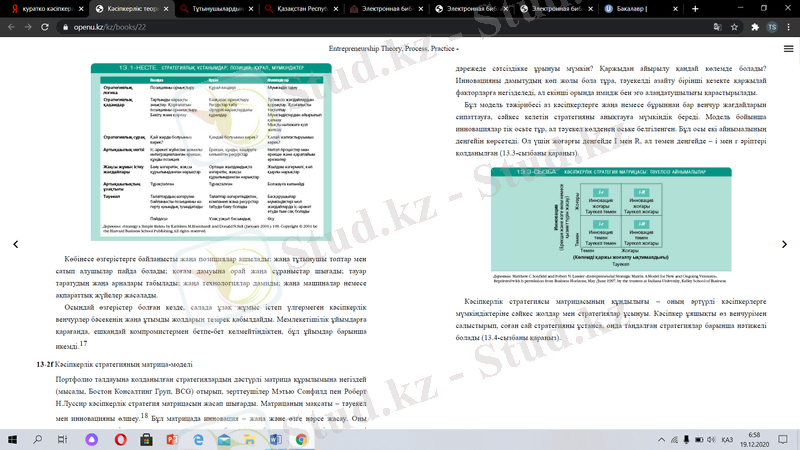The width and height of the screenshot is (800, 450).
Task: Bookmark this page with star icon
Action: tap(734, 27)
